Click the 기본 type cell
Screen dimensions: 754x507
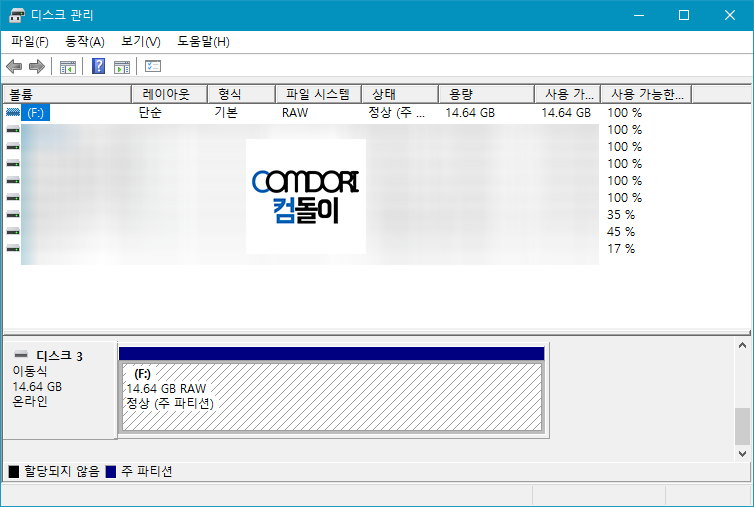226,113
